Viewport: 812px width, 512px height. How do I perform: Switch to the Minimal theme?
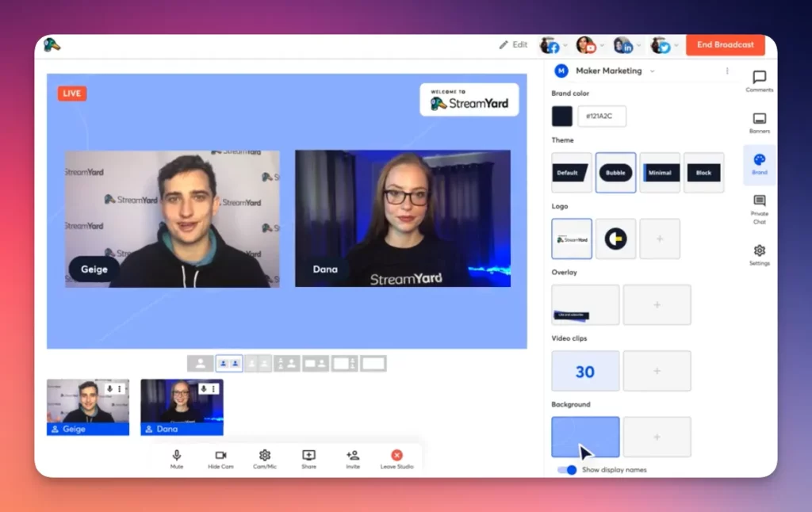coord(660,172)
